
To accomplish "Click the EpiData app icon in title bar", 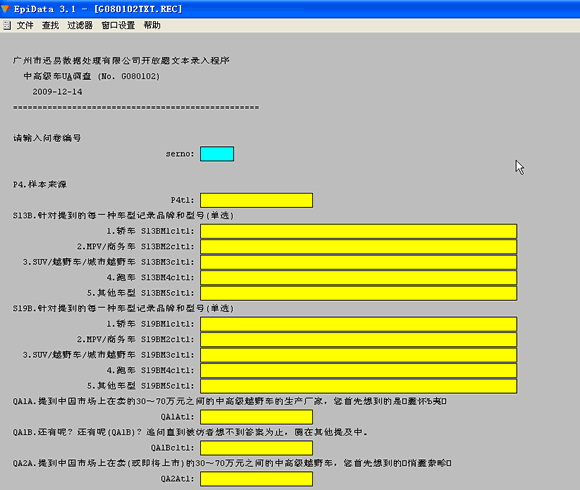I will 5,9.
